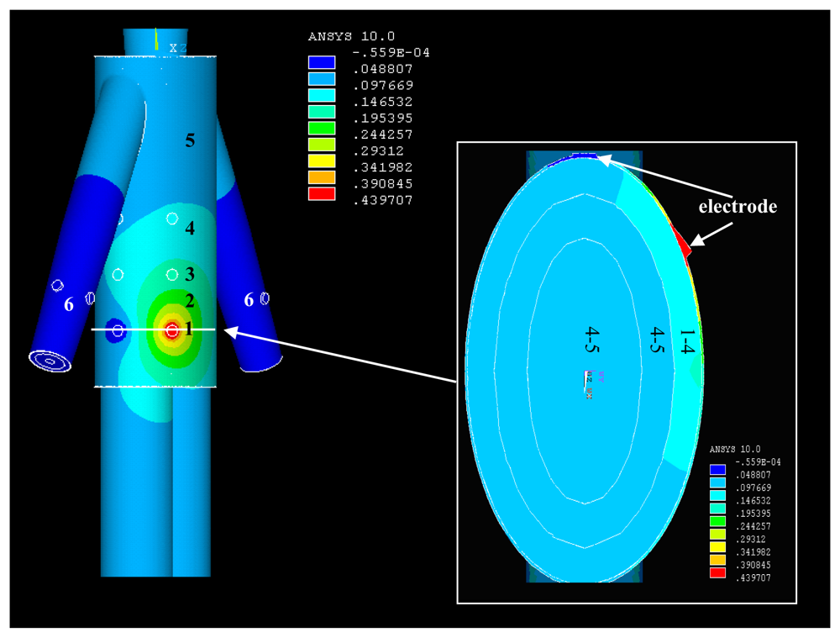Click the "6" label on the left arm
The height and width of the screenshot is (638, 840).
(x=69, y=304)
